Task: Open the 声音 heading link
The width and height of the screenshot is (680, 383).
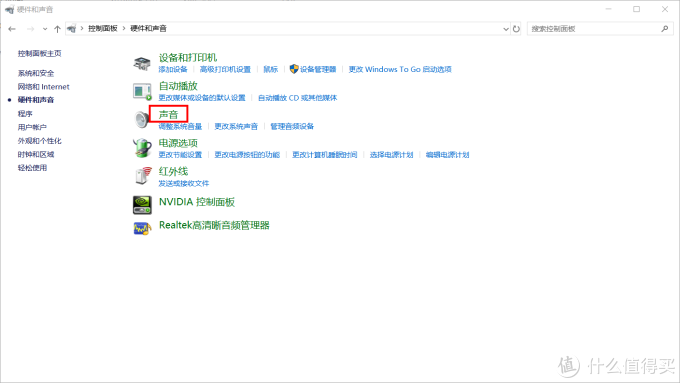Action: coord(168,115)
